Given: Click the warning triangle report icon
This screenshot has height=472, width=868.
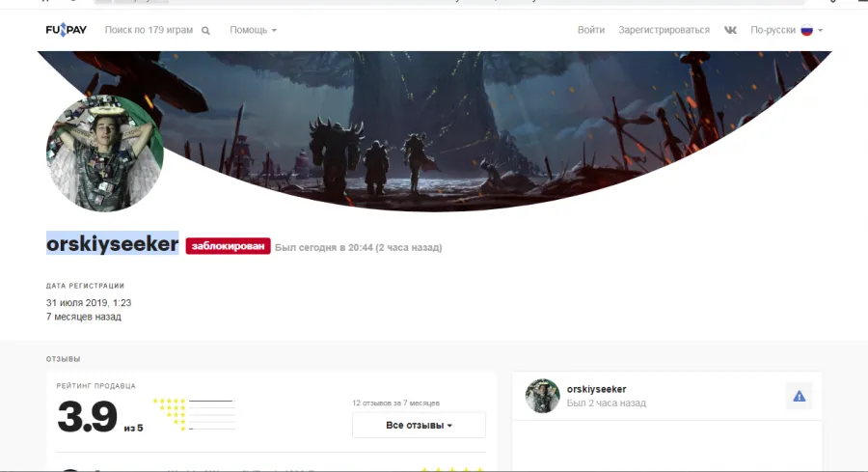Looking at the screenshot, I should tap(799, 396).
